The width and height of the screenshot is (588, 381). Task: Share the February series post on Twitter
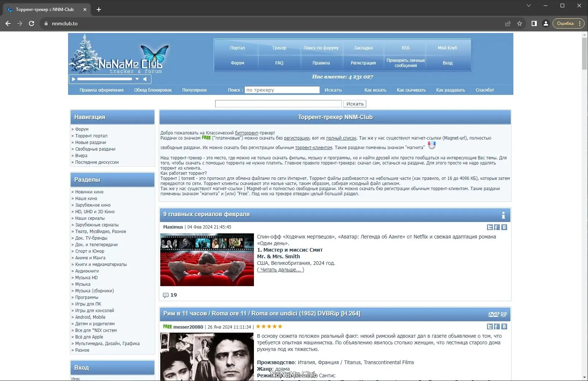(x=490, y=227)
